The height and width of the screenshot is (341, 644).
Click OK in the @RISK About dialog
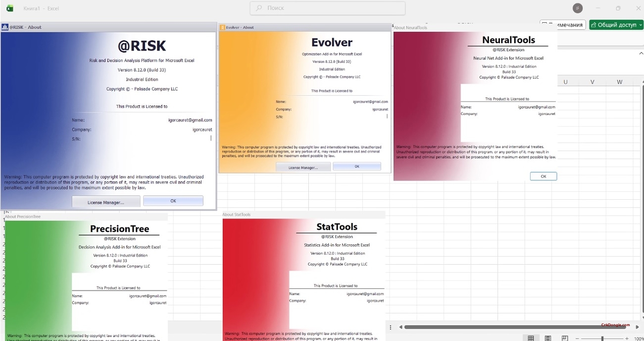pyautogui.click(x=173, y=201)
